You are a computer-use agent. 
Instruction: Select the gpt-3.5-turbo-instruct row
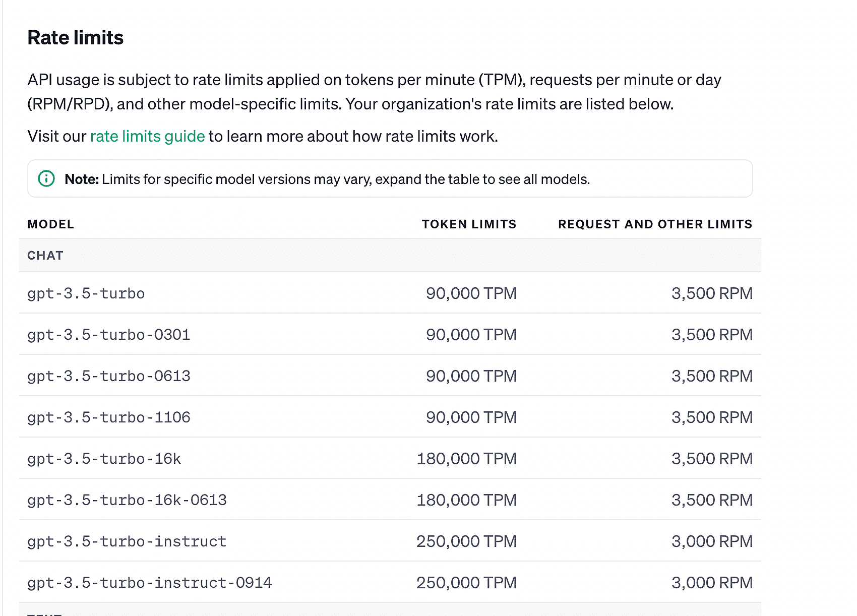point(390,541)
